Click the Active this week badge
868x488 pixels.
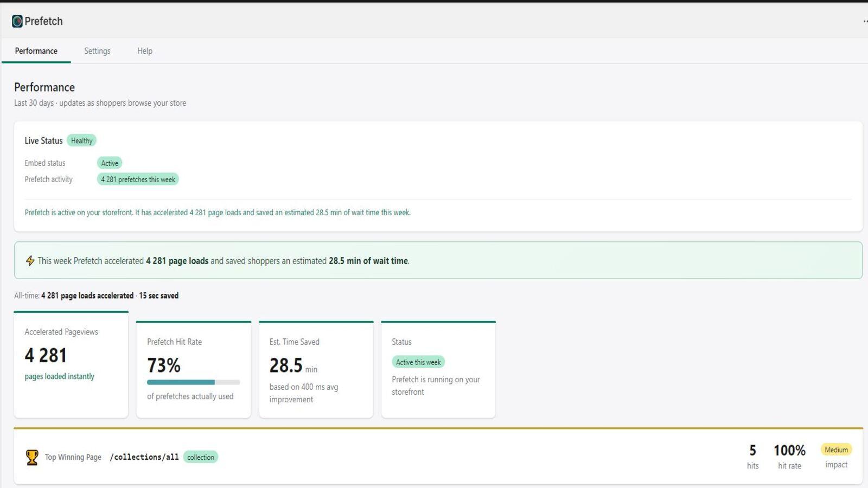point(418,362)
